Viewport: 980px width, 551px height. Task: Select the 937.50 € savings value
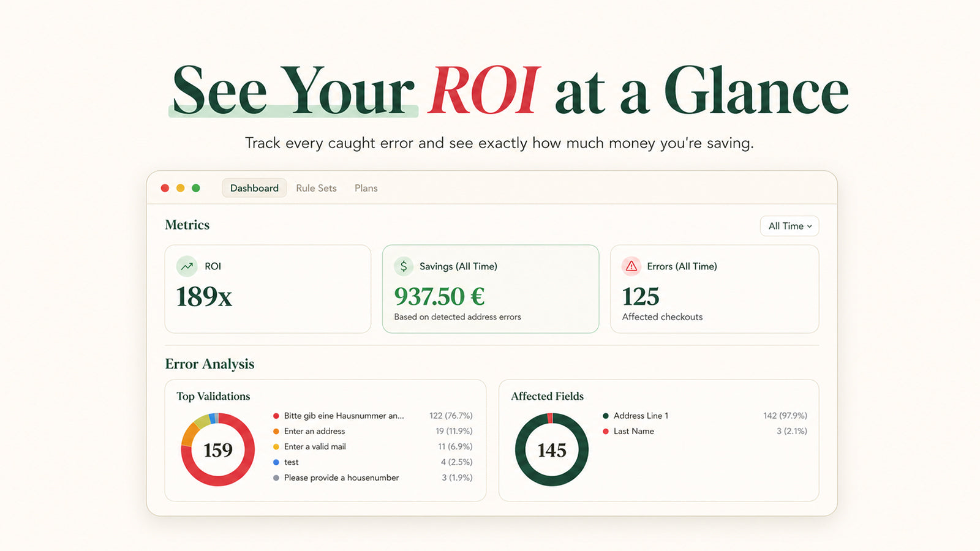coord(439,296)
